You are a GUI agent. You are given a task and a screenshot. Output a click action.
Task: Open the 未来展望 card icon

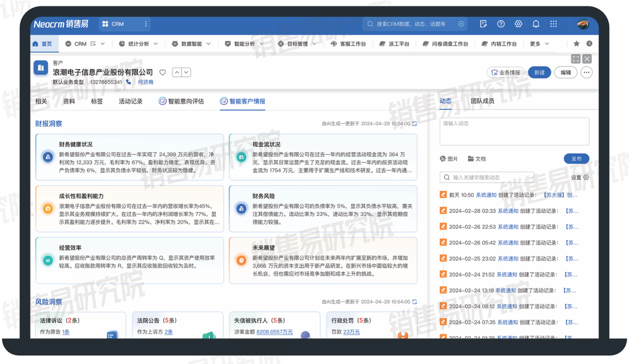(x=241, y=260)
